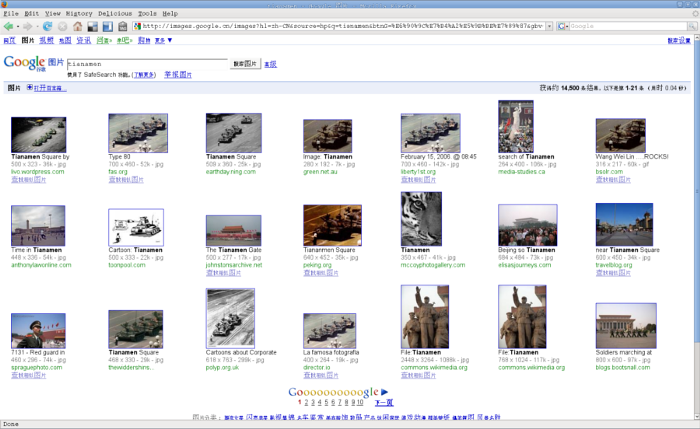Viewport: 700px width, 429px height.
Task: Click the browser address bar URL
Action: (342, 26)
